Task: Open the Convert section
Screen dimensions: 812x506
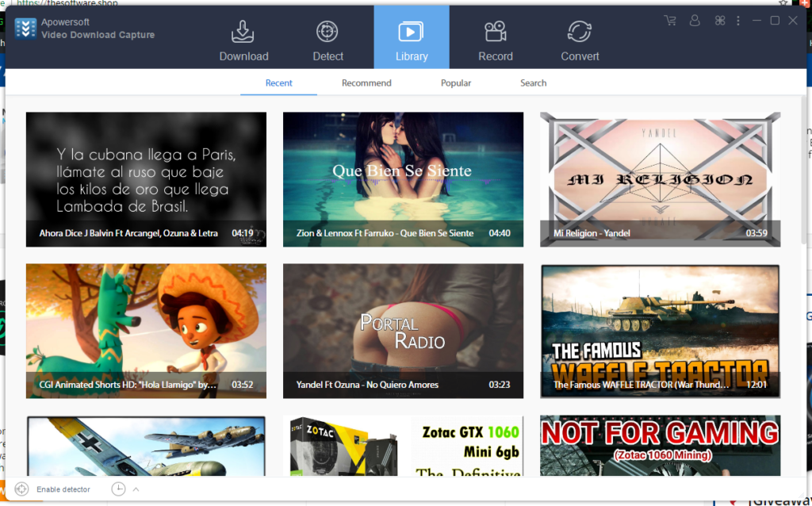Action: click(580, 40)
